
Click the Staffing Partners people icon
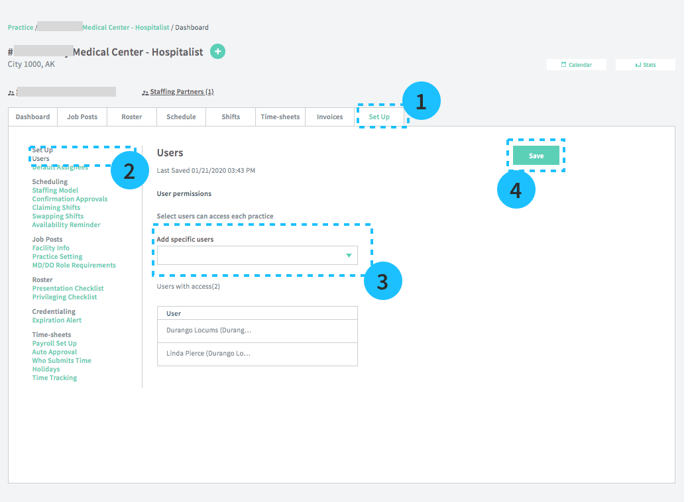coord(145,92)
